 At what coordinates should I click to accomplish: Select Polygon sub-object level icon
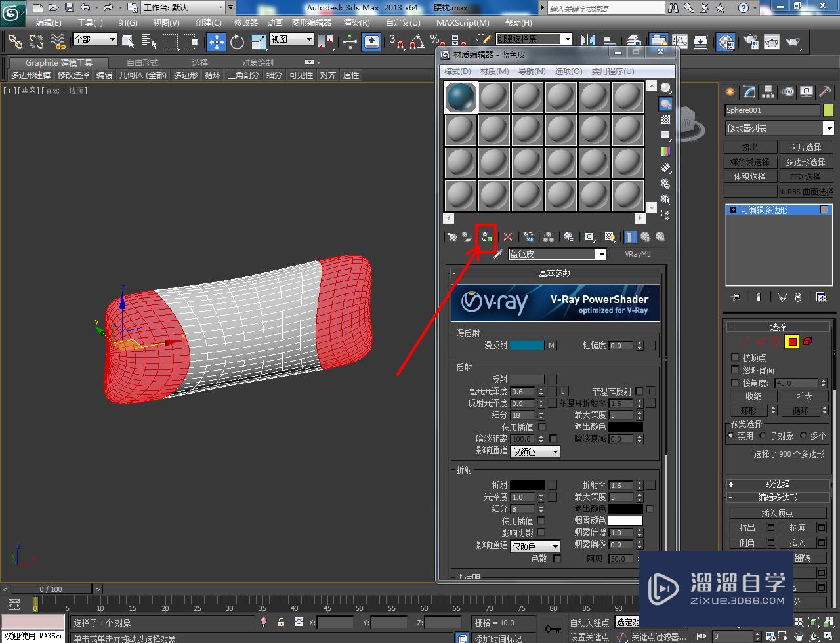(792, 341)
